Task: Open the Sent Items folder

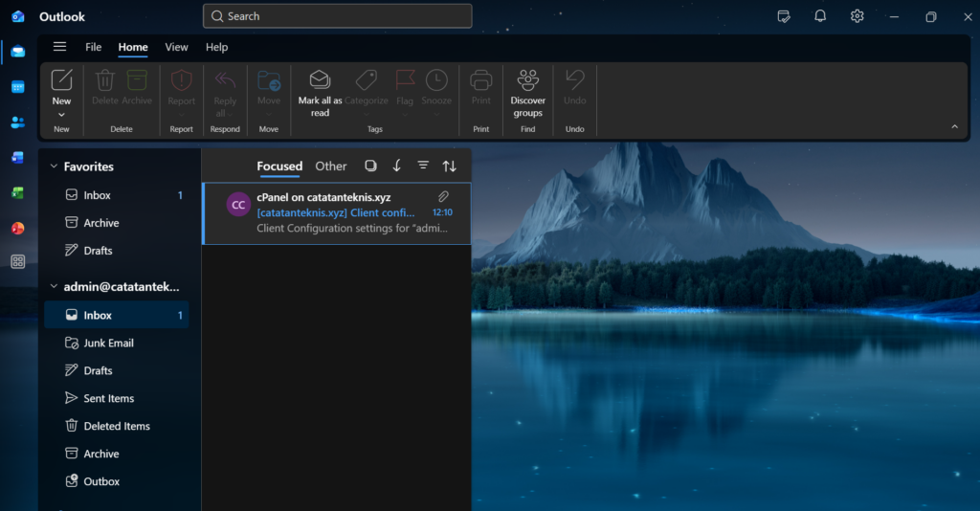Action: pyautogui.click(x=117, y=398)
